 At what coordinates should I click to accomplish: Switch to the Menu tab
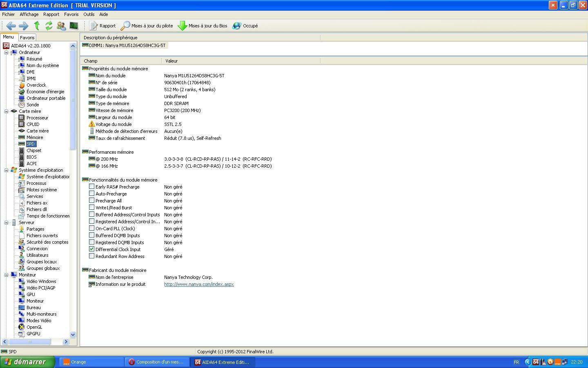coord(9,37)
